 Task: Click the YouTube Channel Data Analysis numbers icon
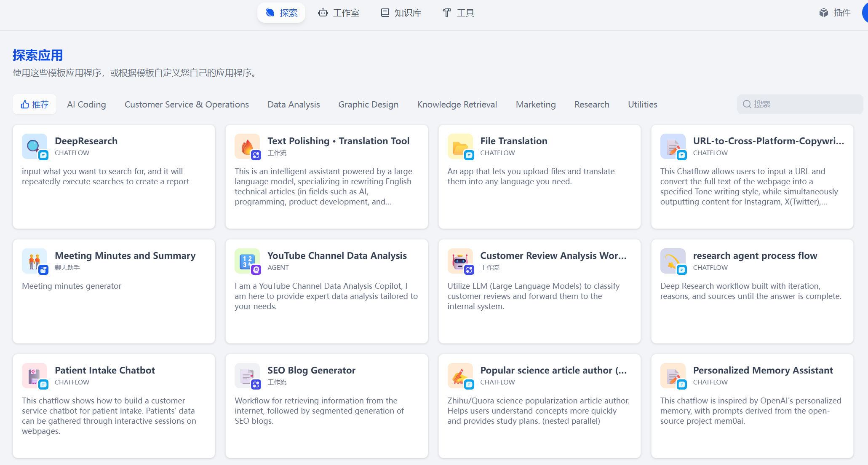247,261
